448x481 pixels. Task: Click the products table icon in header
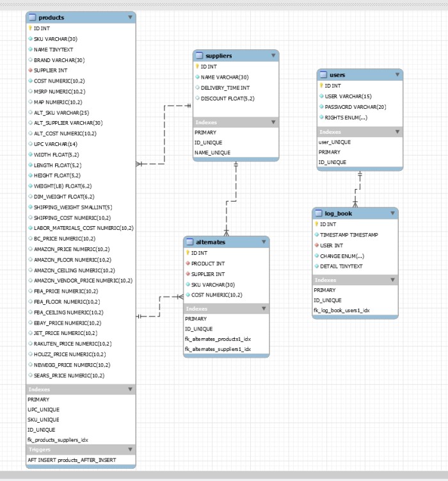33,18
